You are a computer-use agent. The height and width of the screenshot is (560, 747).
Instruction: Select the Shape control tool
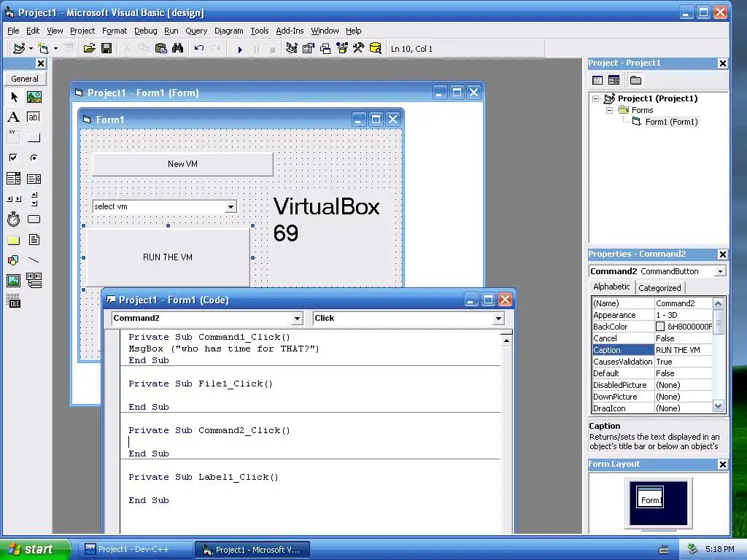point(14,260)
